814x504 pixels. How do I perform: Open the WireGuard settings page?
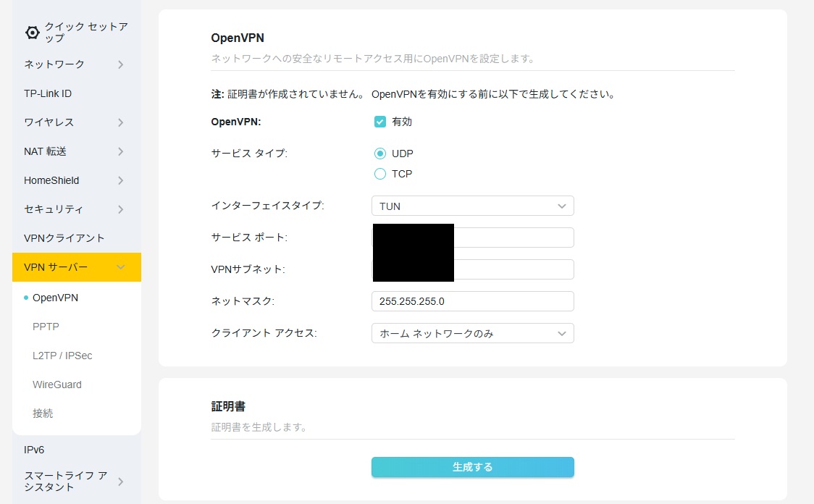point(57,385)
